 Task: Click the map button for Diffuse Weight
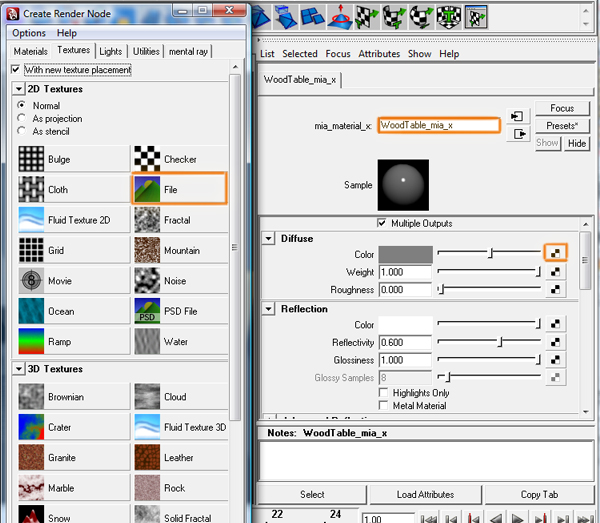point(555,272)
